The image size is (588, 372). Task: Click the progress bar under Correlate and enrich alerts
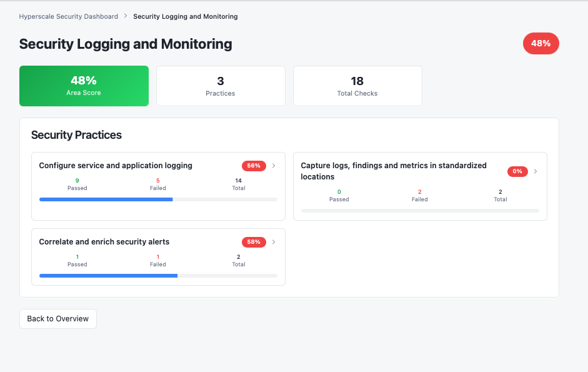click(x=157, y=275)
